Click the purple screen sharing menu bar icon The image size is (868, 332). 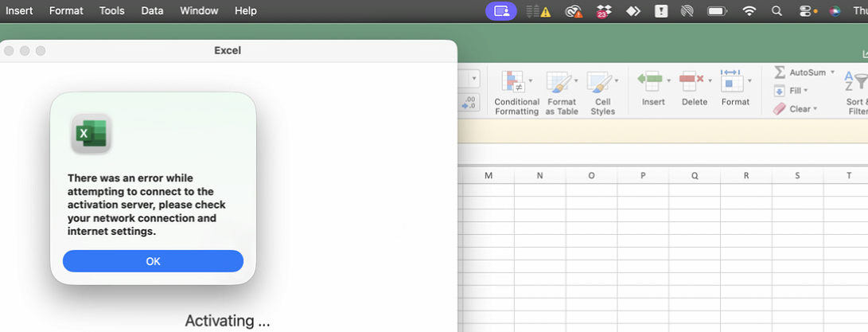501,11
